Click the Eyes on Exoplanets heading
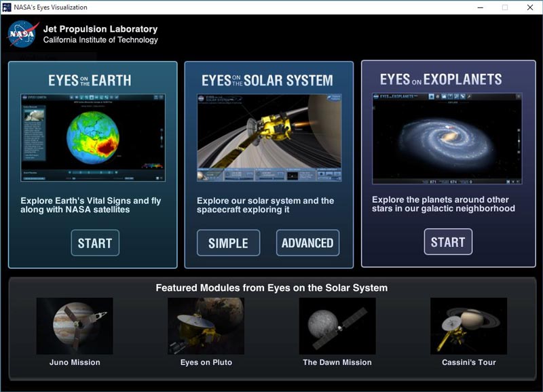 pyautogui.click(x=441, y=79)
